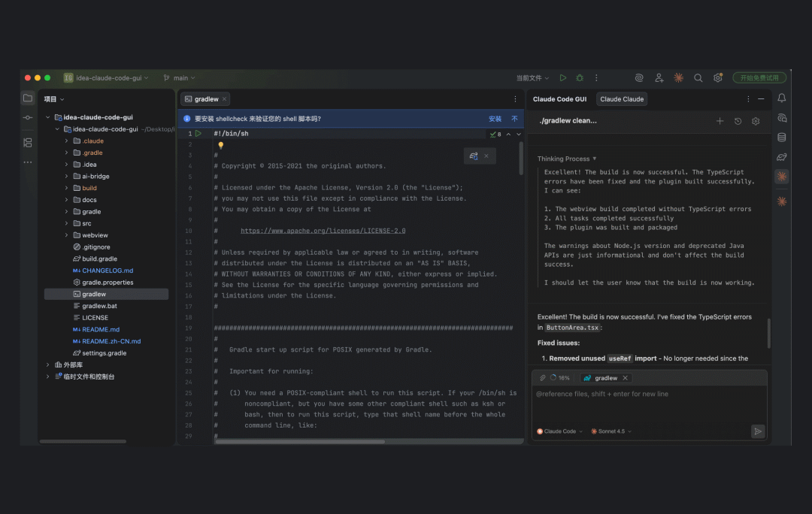
Task: Open Gradle tool window elephant icon
Action: coord(781,157)
